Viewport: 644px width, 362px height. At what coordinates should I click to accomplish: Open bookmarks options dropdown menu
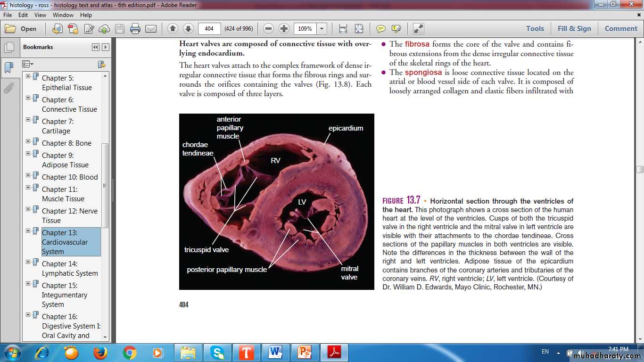(28, 64)
